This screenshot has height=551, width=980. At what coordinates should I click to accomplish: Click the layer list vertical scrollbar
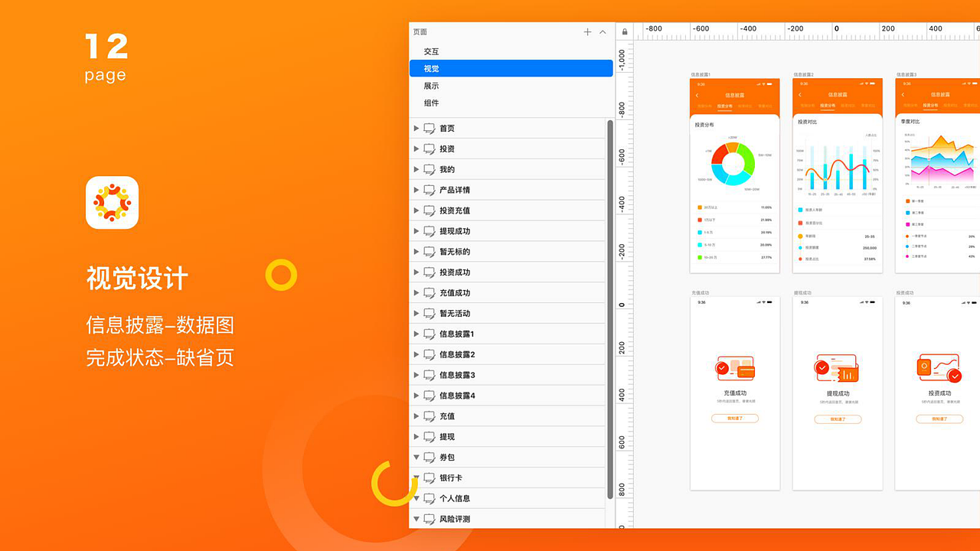pos(609,308)
